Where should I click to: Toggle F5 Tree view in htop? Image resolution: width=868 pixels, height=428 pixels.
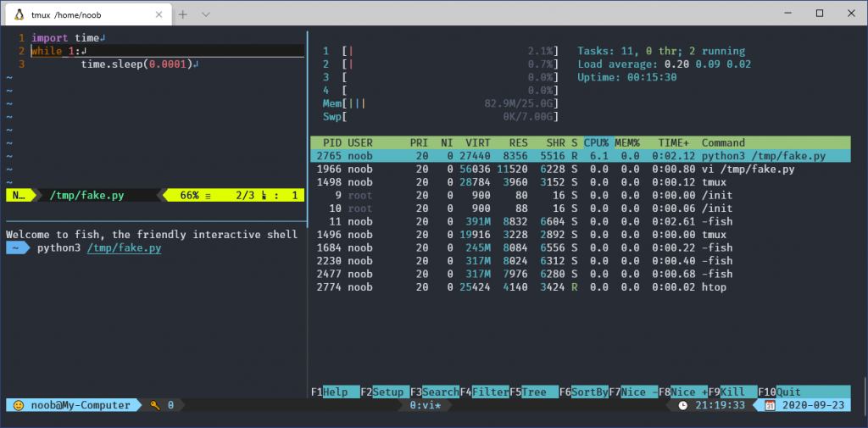[x=534, y=392]
